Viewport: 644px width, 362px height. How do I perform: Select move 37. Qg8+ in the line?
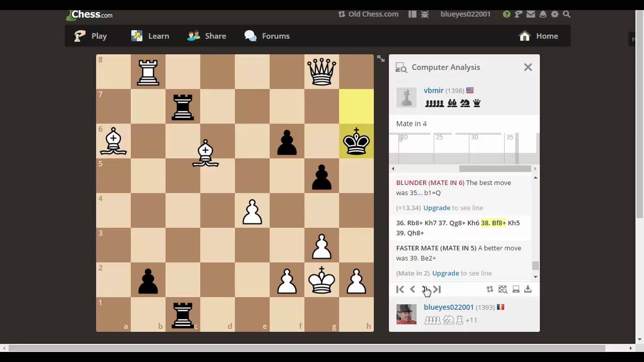click(x=452, y=223)
